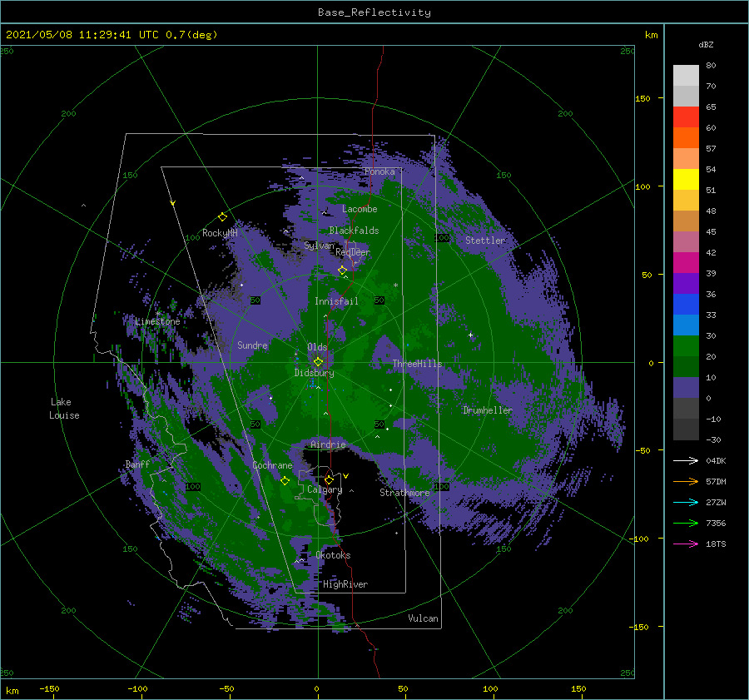Click the Lake Louise label
The height and width of the screenshot is (700, 749).
click(x=64, y=409)
